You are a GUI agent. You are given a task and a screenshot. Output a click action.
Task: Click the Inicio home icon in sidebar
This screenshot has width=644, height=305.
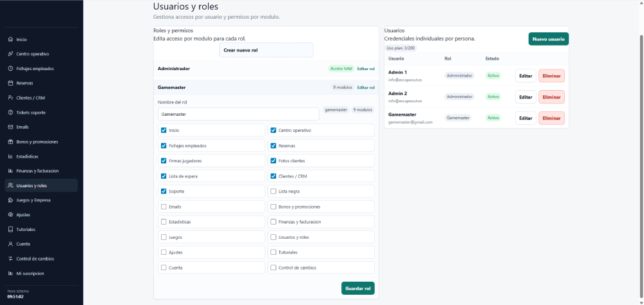pos(11,39)
